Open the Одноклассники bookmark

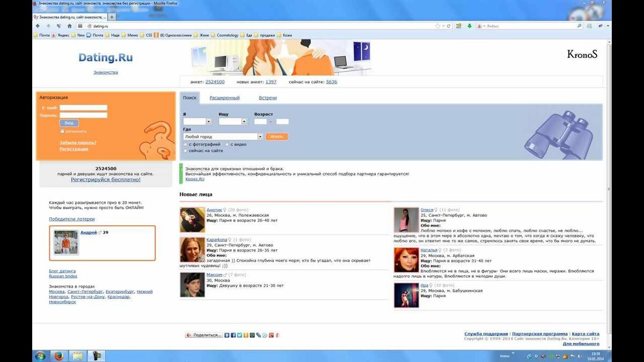tap(173, 35)
